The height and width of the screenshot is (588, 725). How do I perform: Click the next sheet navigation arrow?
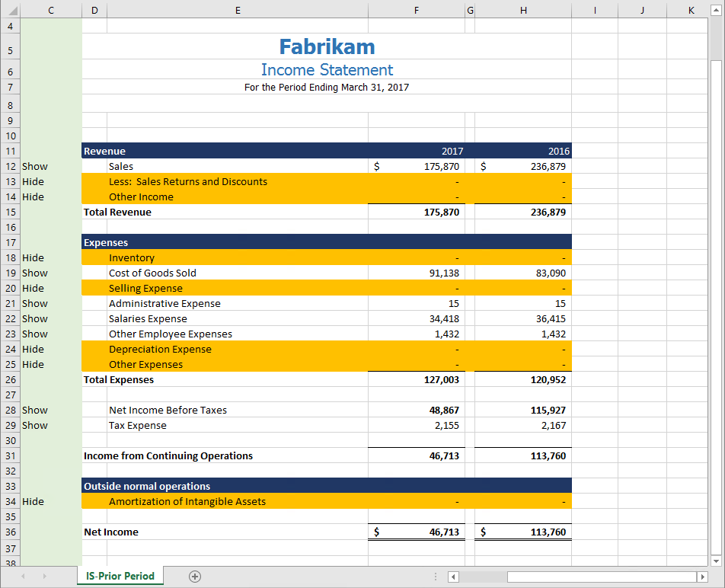(43, 577)
